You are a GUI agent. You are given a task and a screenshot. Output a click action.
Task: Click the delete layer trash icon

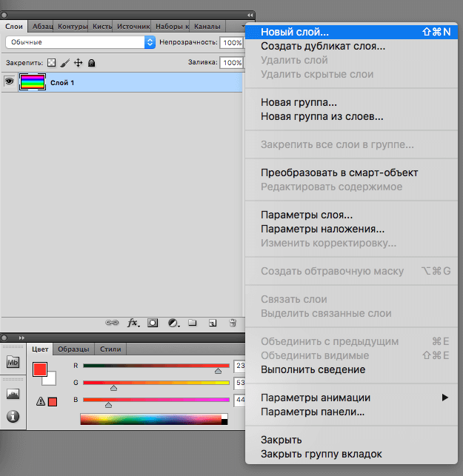tap(233, 323)
